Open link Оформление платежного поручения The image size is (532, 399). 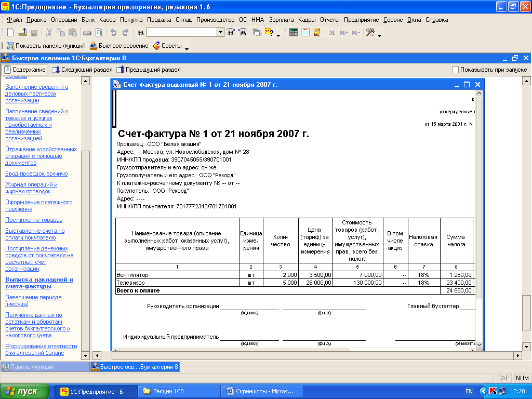click(x=38, y=206)
